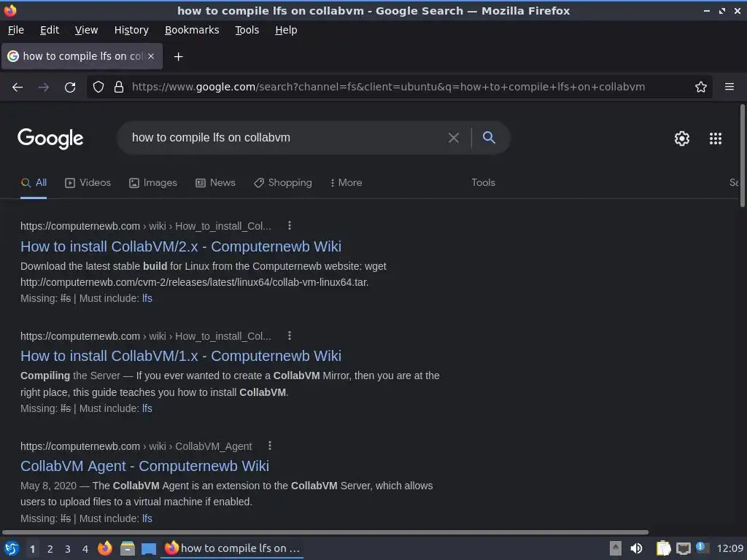The image size is (747, 560).
Task: Open the tracking protection shield icon
Action: coord(98,87)
